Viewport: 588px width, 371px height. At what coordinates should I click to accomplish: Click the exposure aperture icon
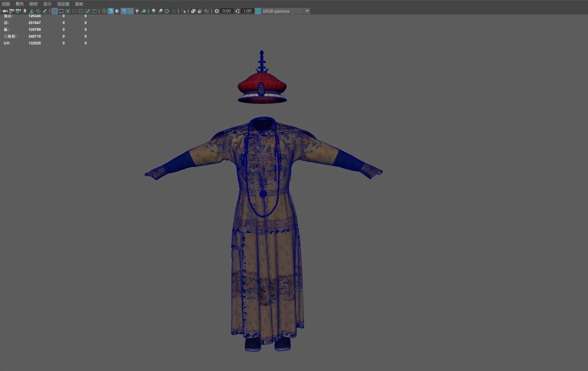217,11
